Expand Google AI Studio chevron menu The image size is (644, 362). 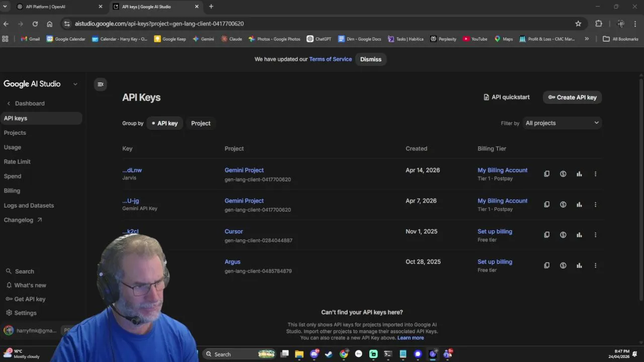tap(75, 84)
